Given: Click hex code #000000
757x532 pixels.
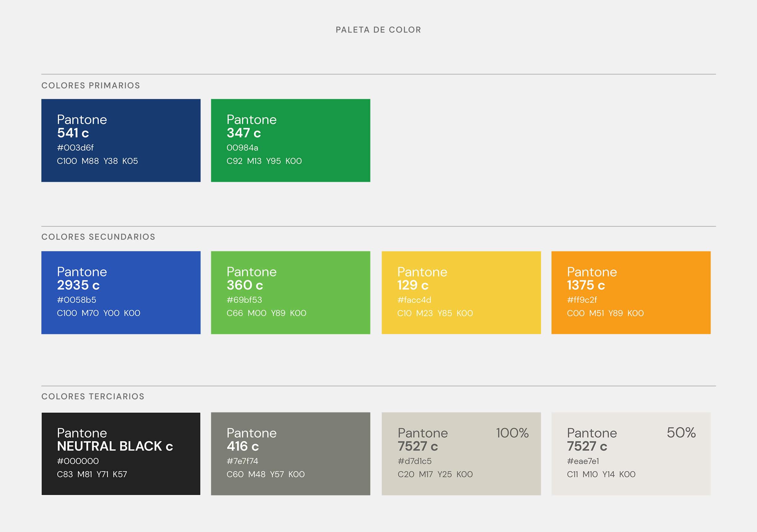Looking at the screenshot, I should click(78, 461).
